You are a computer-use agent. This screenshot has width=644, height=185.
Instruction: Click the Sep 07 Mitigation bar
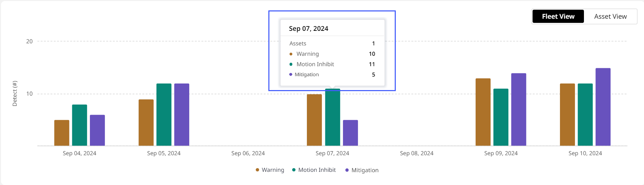point(350,133)
